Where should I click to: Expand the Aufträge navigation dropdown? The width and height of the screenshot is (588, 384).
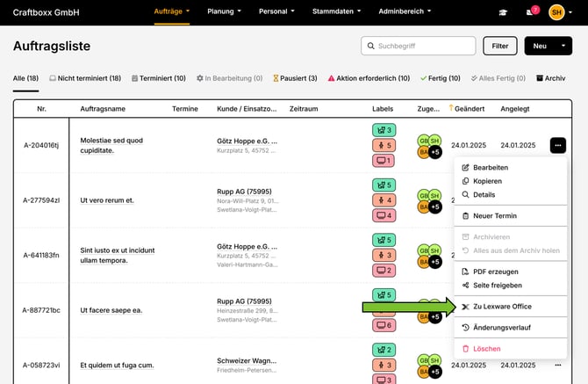172,11
